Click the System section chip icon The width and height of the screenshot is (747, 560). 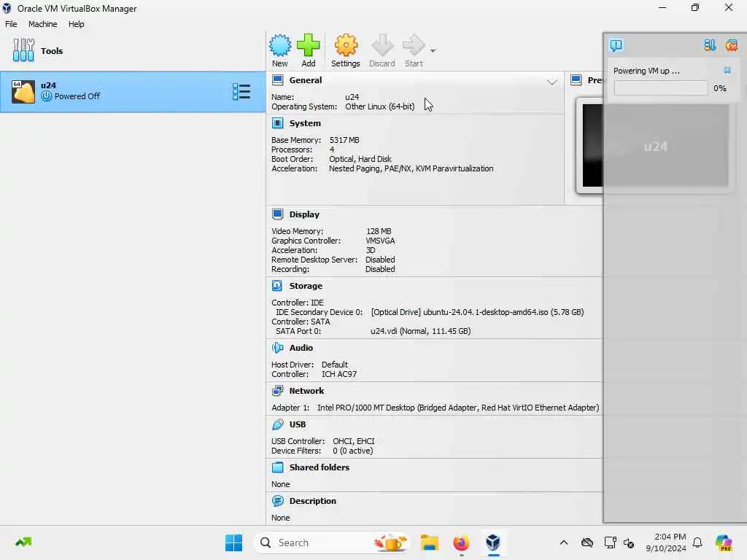pos(278,123)
